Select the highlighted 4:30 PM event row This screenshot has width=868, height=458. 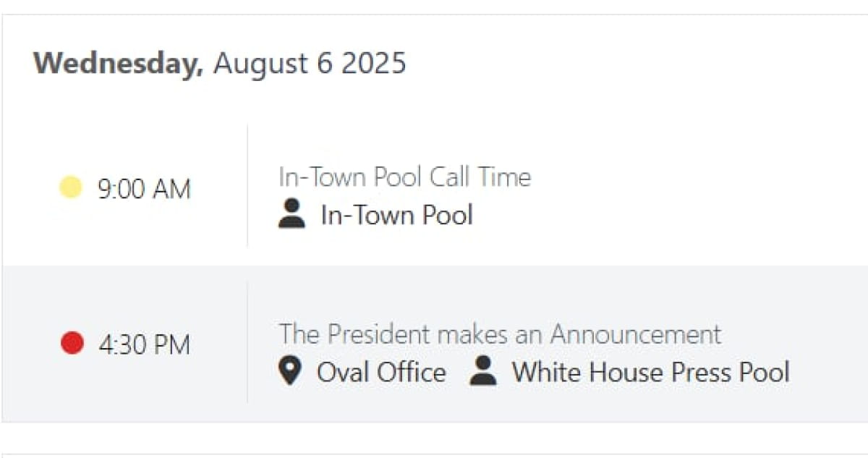435,343
